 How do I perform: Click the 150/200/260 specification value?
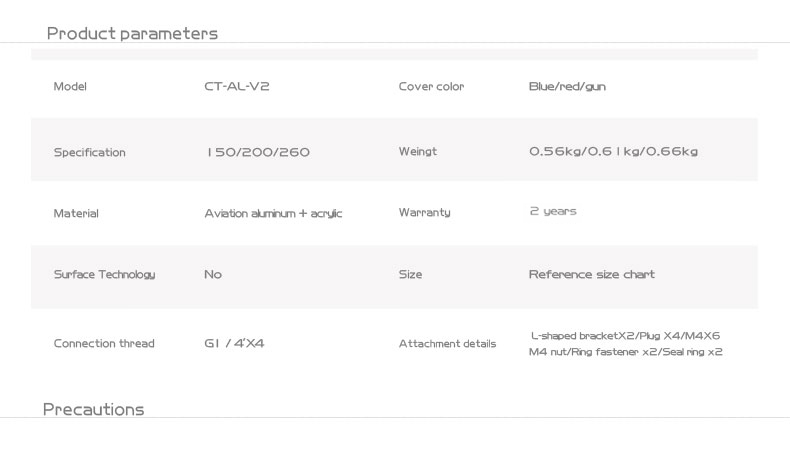(x=258, y=152)
